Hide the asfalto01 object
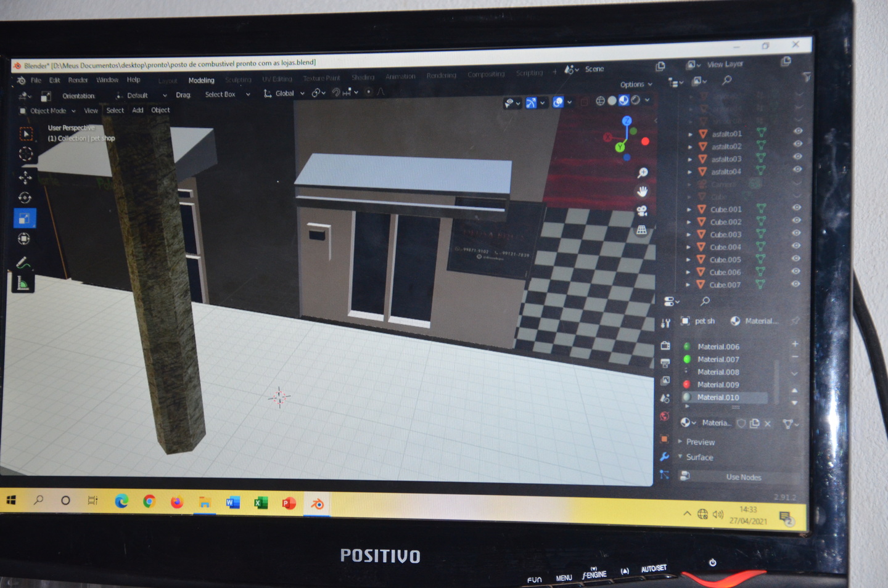Image resolution: width=888 pixels, height=588 pixels. (798, 131)
